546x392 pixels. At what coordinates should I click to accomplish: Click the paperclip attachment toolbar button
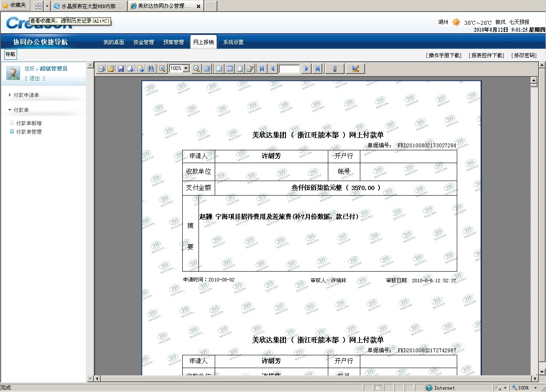point(335,68)
